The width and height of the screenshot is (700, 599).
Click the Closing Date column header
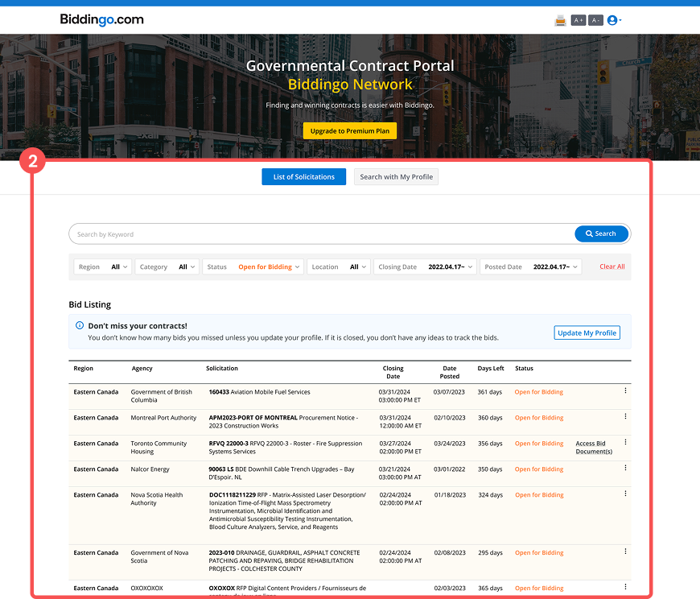(x=393, y=372)
